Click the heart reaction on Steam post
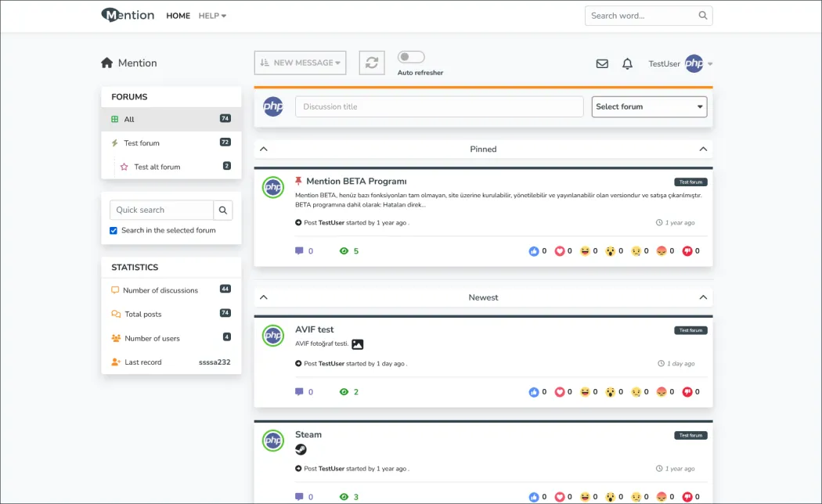The width and height of the screenshot is (822, 504). coord(560,497)
